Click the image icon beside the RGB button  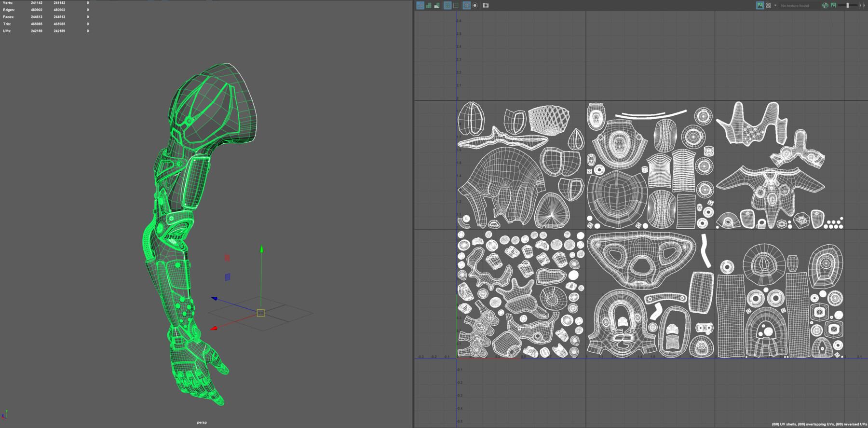[833, 5]
